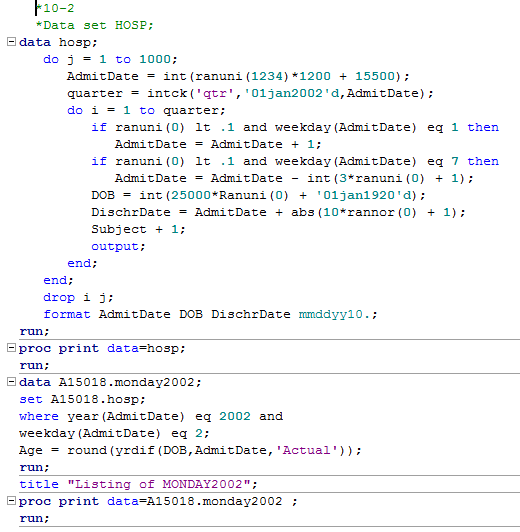The height and width of the screenshot is (532, 520).
Task: Click the line 'AdmitDate = AdmitDate + 1;'
Action: [x=218, y=144]
